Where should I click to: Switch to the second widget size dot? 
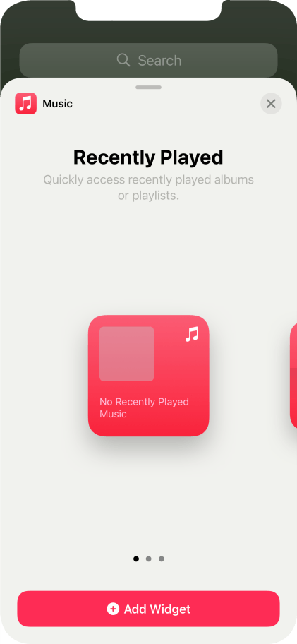click(148, 559)
